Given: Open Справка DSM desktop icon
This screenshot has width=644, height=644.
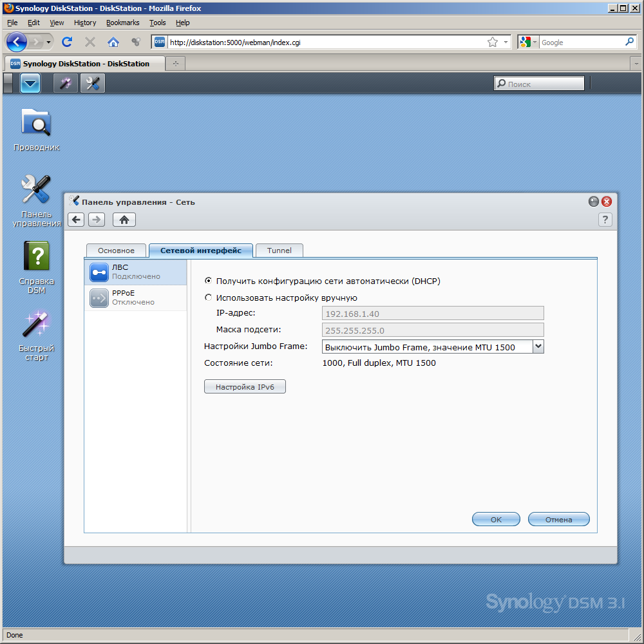Looking at the screenshot, I should [36, 268].
